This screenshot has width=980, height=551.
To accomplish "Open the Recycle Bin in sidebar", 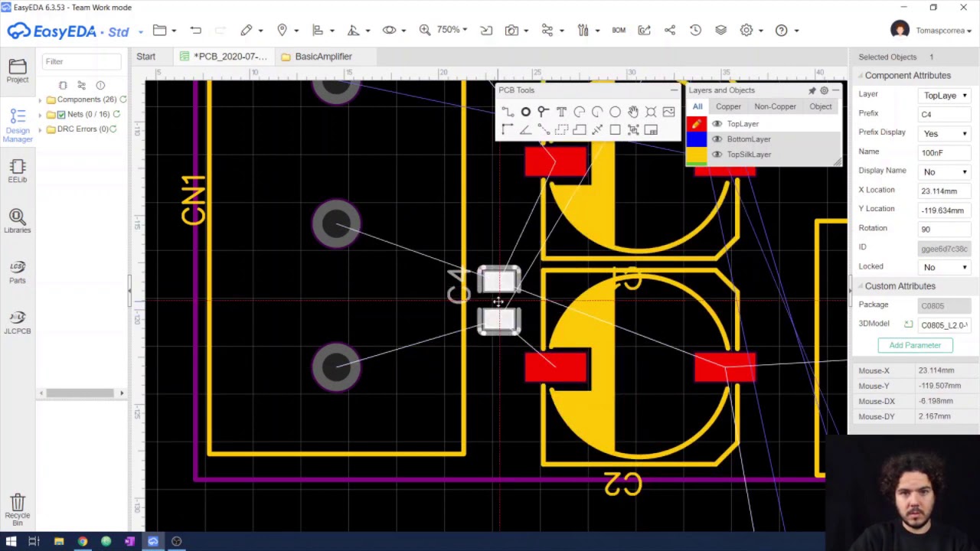I will (x=18, y=510).
